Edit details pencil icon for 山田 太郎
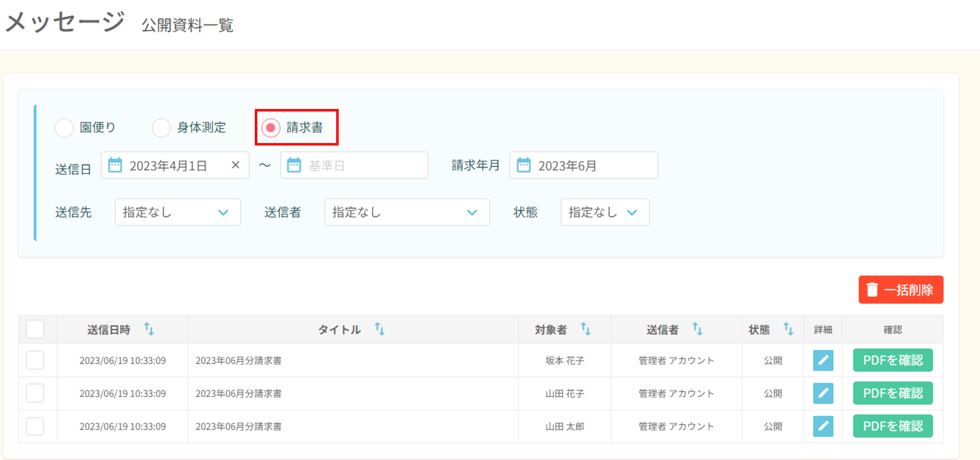This screenshot has width=980, height=460. 823,426
